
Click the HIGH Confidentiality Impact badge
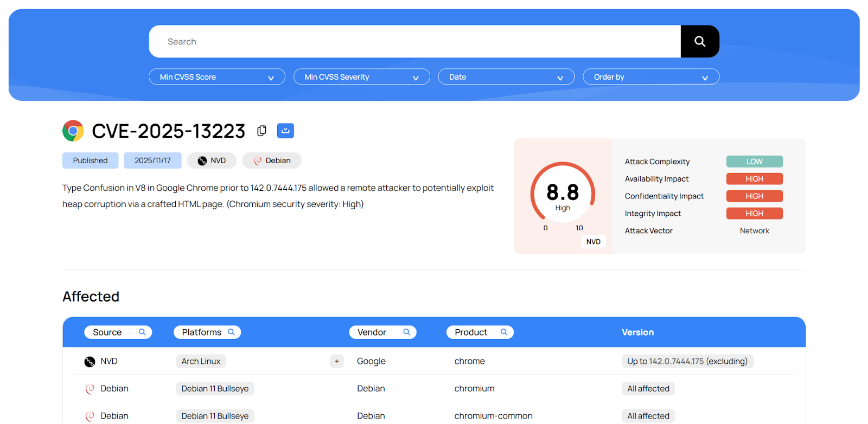[755, 196]
